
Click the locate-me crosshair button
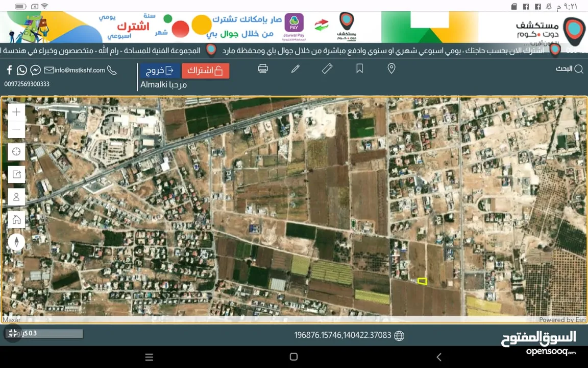[x=16, y=151]
